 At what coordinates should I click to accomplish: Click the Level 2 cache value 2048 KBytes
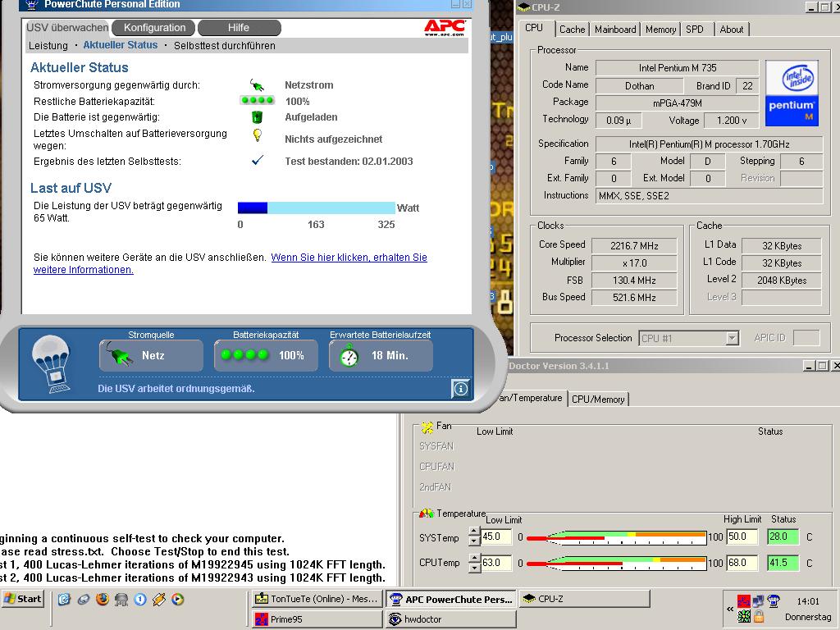(x=782, y=281)
